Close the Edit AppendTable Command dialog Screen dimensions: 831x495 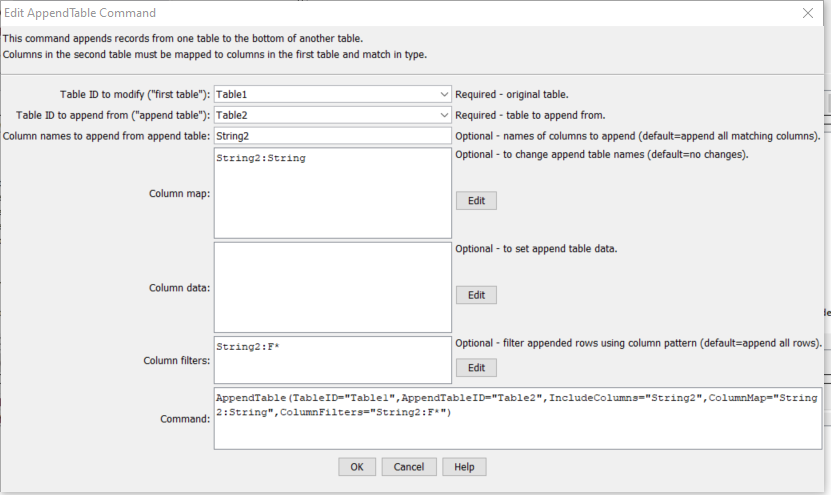tap(808, 13)
